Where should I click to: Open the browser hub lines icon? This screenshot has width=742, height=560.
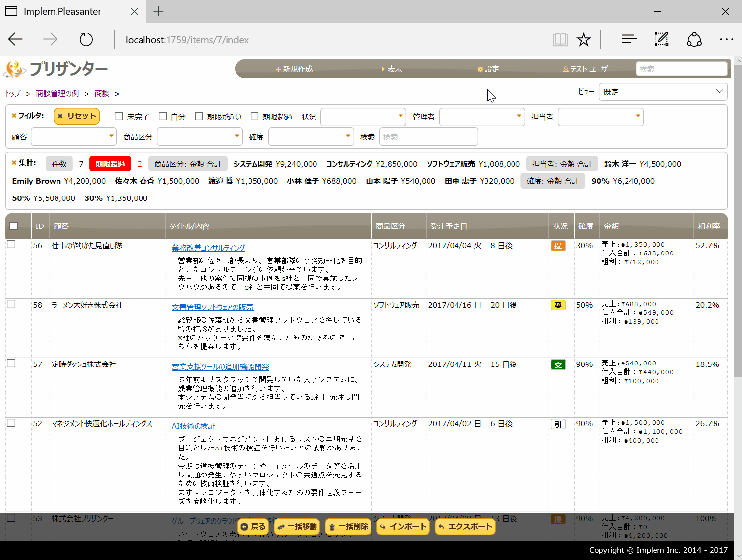[x=629, y=39]
